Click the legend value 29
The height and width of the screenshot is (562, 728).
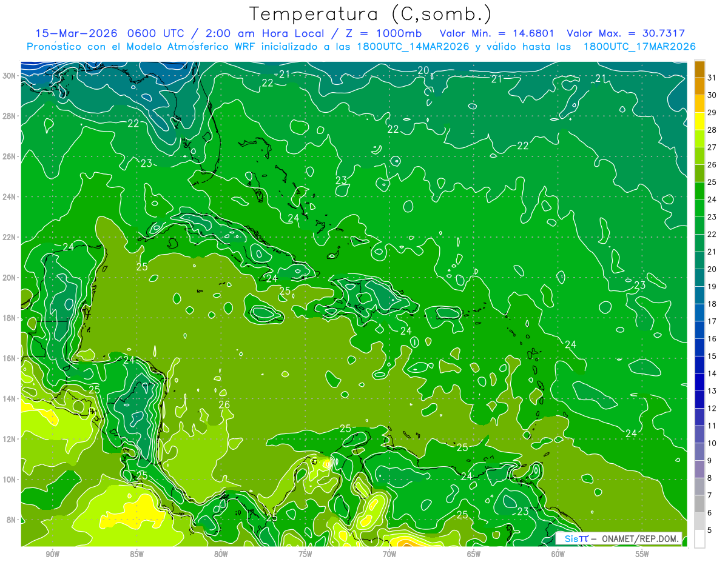(712, 113)
